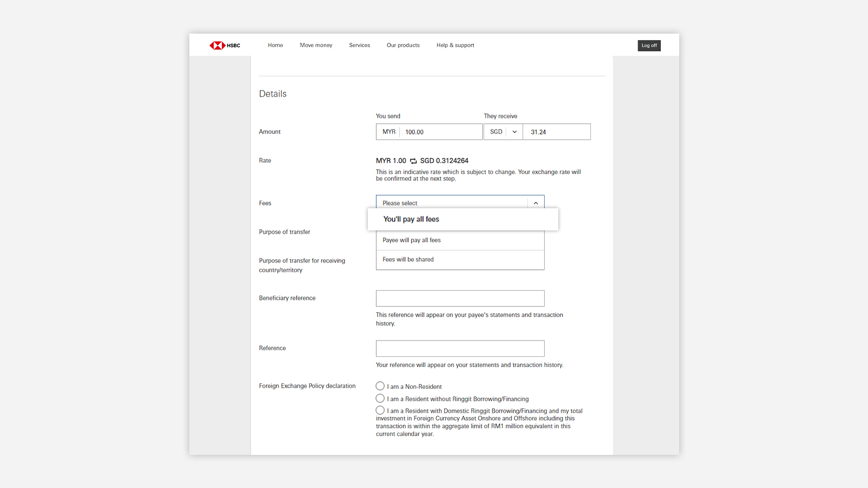The width and height of the screenshot is (868, 488).
Task: Click the Reference input field
Action: [x=460, y=349]
